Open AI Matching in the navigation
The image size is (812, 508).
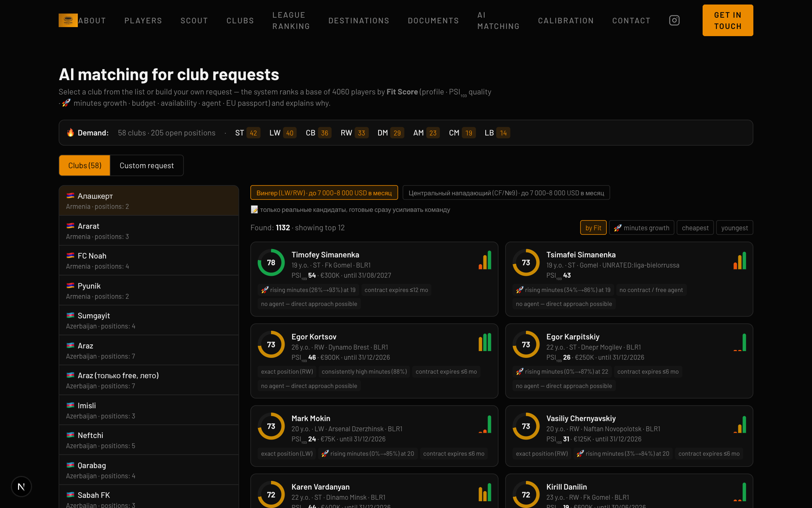pyautogui.click(x=498, y=21)
